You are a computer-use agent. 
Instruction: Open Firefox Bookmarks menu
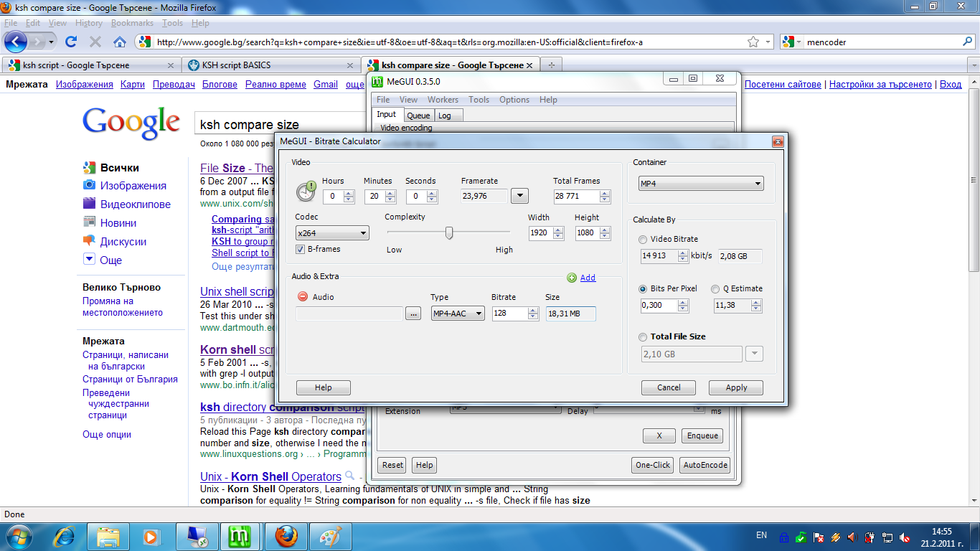coord(132,23)
